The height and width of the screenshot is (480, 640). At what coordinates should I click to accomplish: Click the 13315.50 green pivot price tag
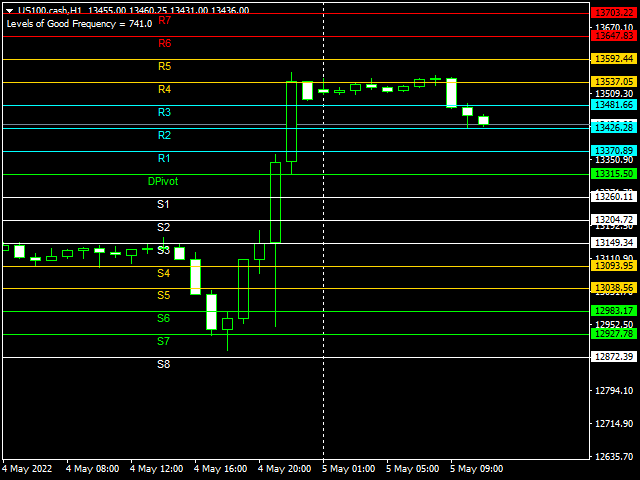pos(614,174)
